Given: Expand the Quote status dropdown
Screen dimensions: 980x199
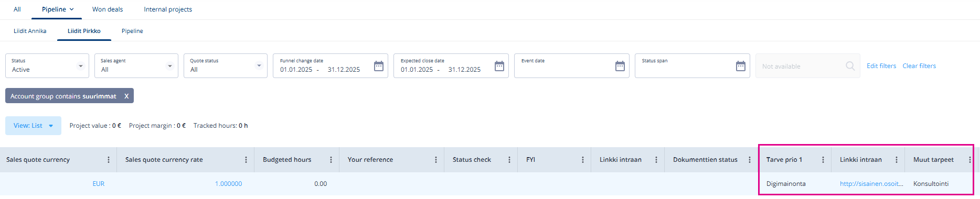Looking at the screenshot, I should pyautogui.click(x=259, y=66).
